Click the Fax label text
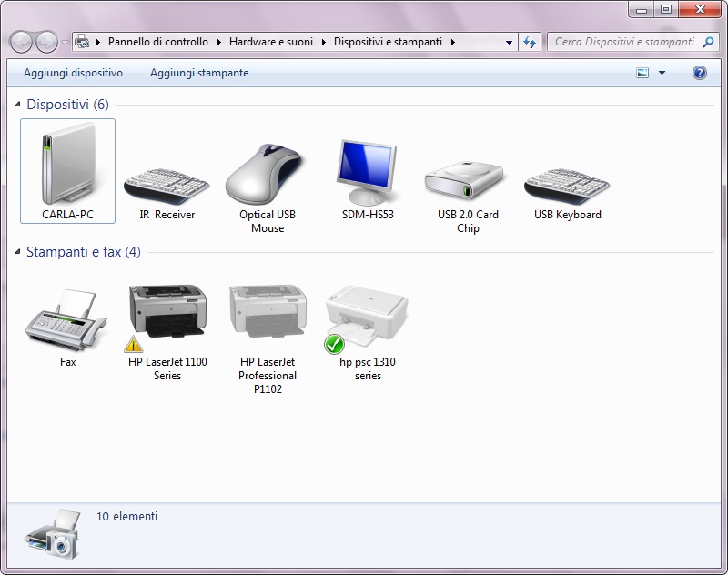728x575 pixels. (x=67, y=362)
